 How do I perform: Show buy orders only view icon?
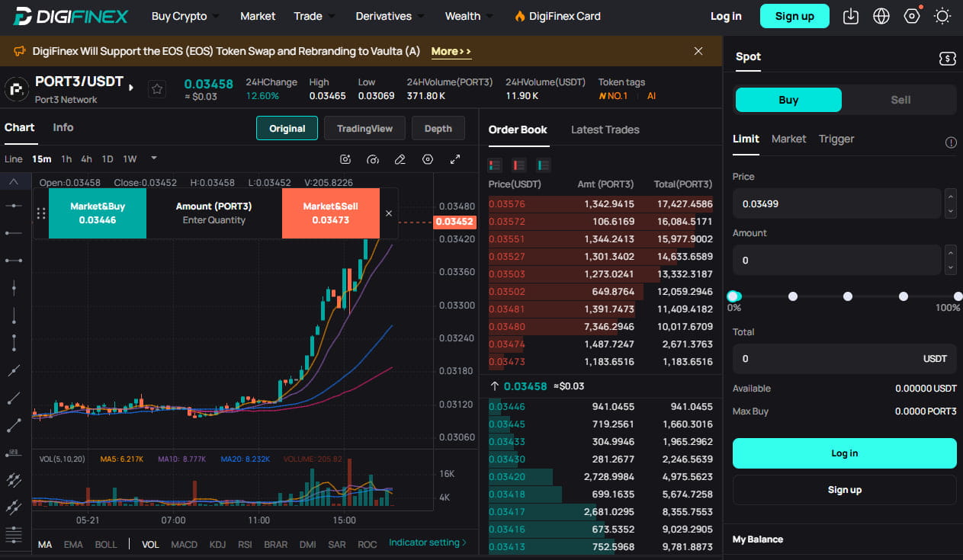point(544,165)
